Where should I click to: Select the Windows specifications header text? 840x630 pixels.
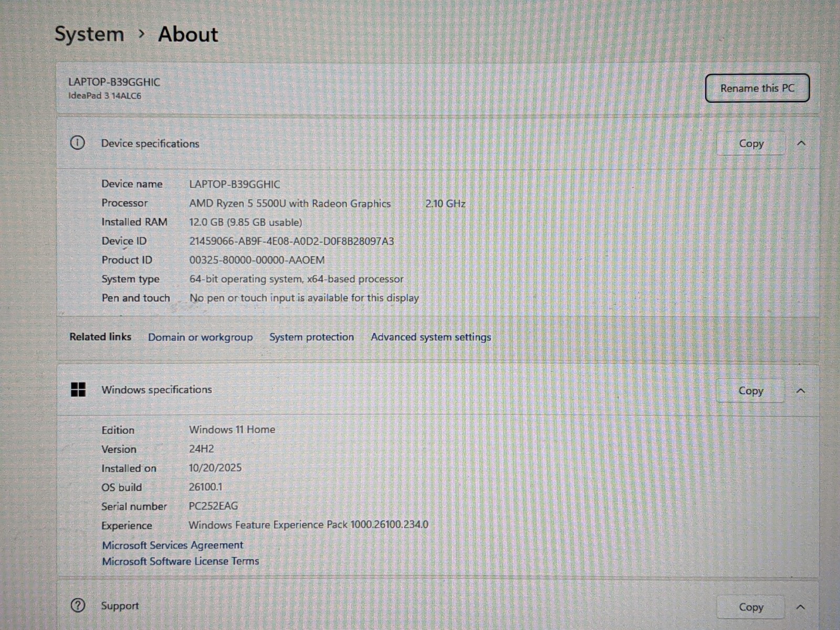point(156,390)
